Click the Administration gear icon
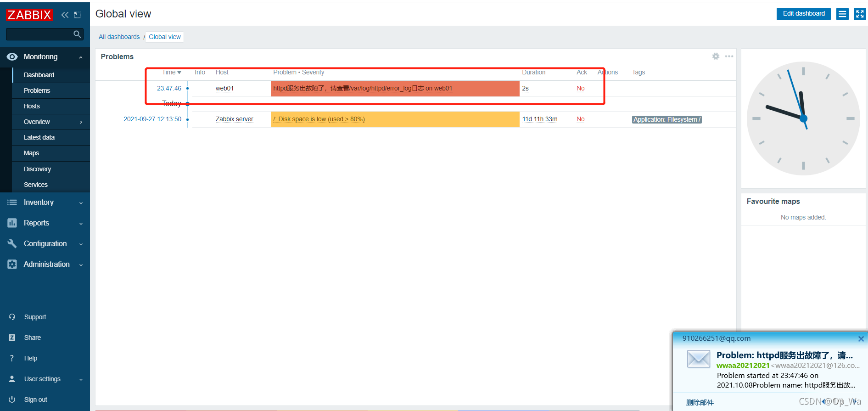 tap(12, 264)
